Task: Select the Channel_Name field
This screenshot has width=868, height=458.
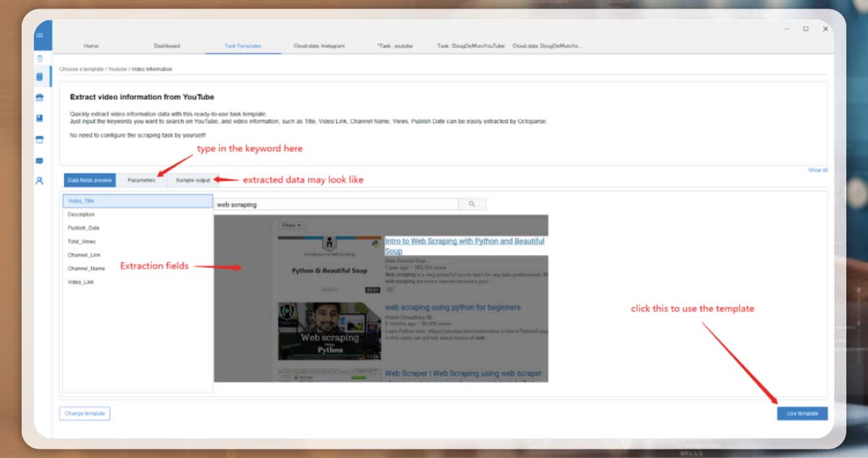Action: [138, 268]
